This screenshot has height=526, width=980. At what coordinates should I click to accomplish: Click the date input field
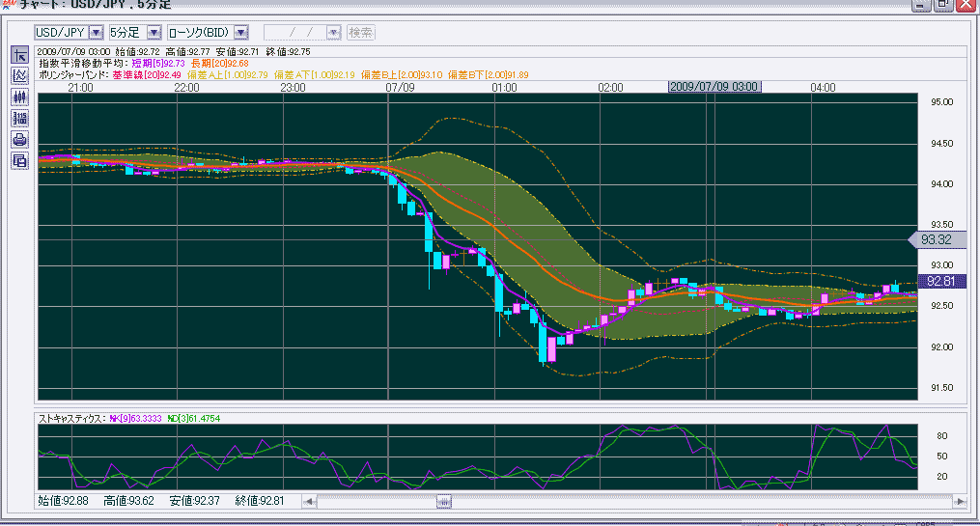(294, 33)
